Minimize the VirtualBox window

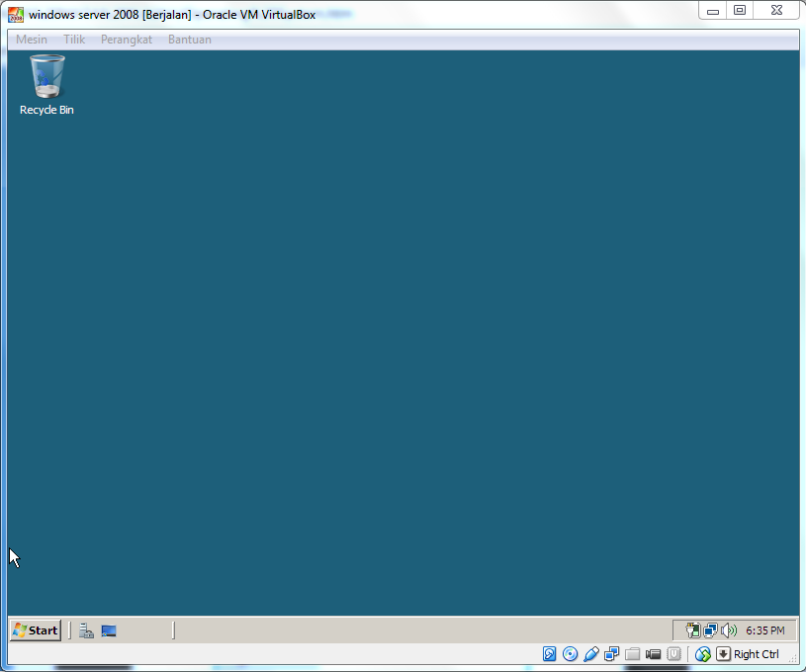click(712, 11)
